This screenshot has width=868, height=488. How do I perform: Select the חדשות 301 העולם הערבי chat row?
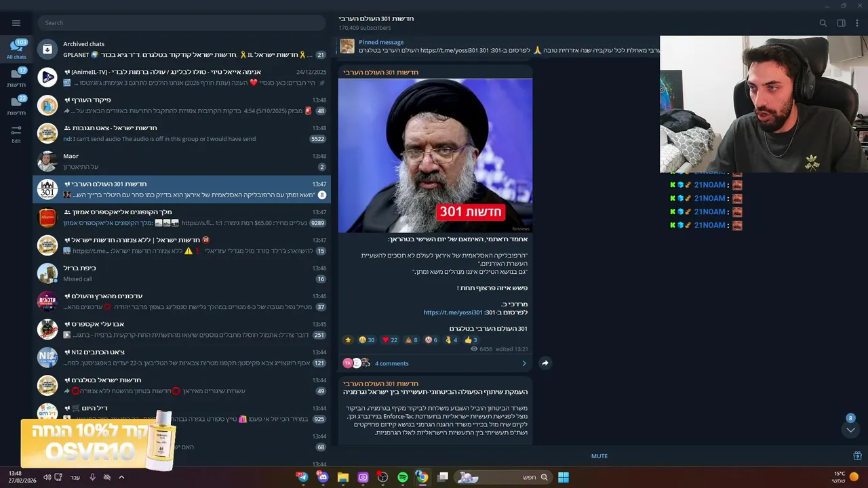[182, 189]
